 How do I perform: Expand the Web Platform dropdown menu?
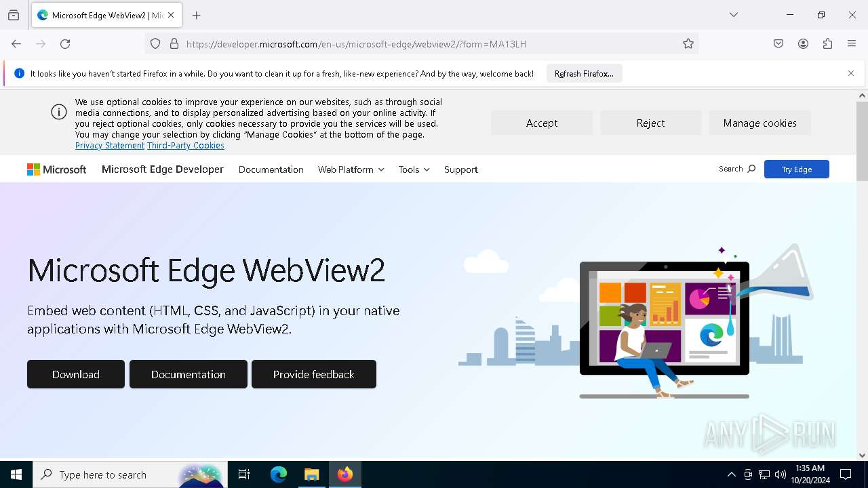click(x=351, y=169)
